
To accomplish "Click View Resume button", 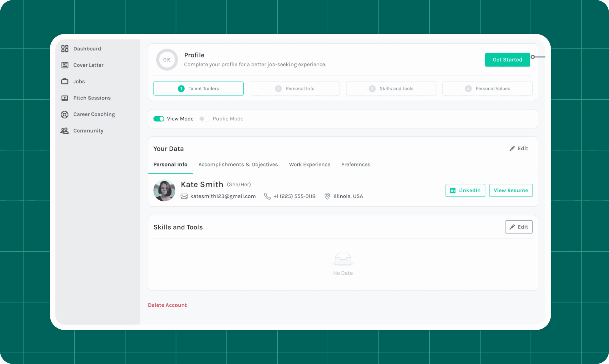I will (511, 190).
